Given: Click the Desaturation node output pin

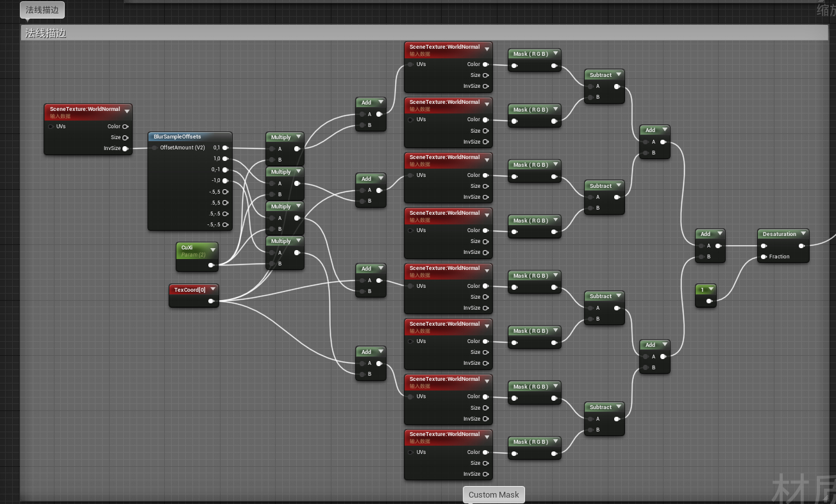Looking at the screenshot, I should (x=801, y=246).
